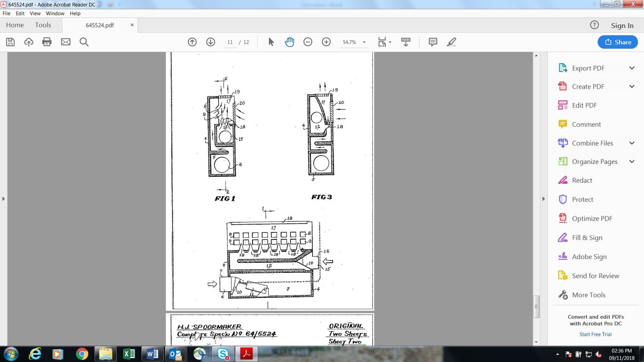Open the View menu
Viewport: 644px width, 362px height.
pos(35,13)
